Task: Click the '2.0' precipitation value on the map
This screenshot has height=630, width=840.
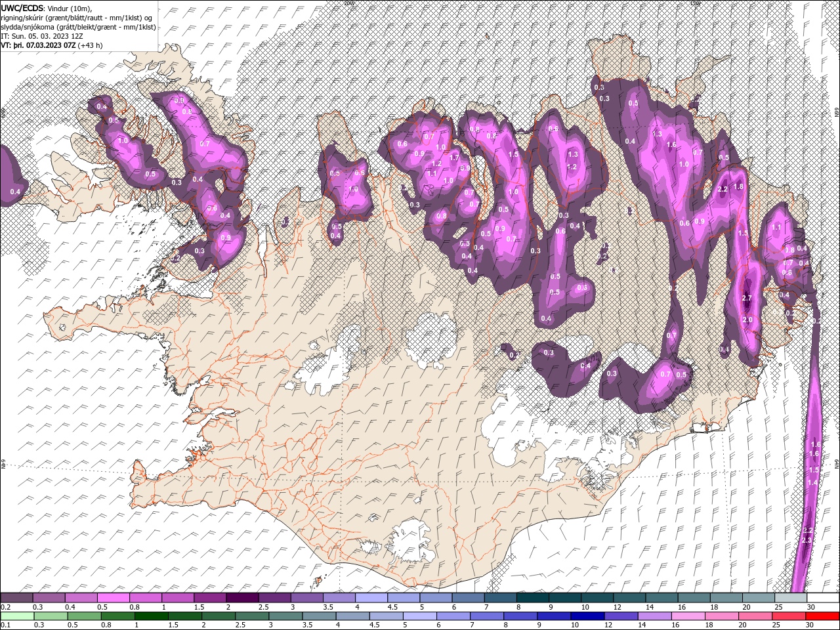Action: point(747,320)
